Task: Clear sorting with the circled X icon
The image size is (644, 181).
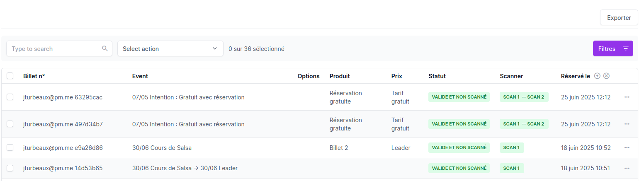Action: 606,76
